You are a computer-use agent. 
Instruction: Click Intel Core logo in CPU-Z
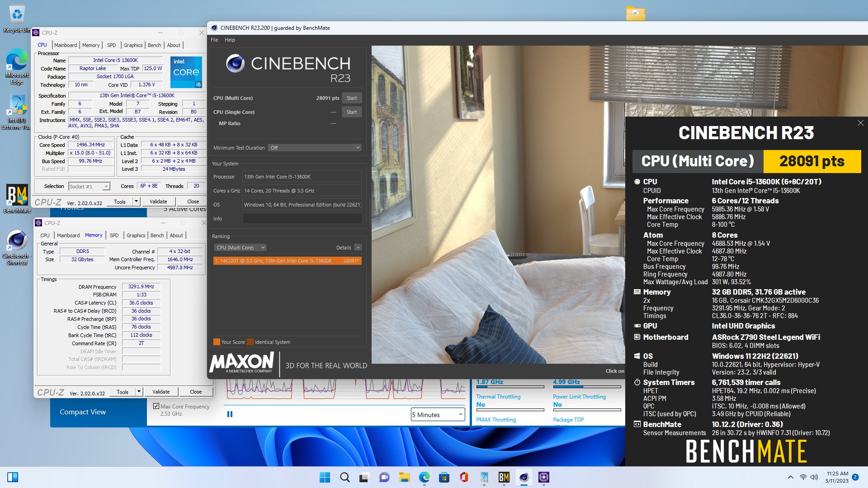(x=186, y=72)
